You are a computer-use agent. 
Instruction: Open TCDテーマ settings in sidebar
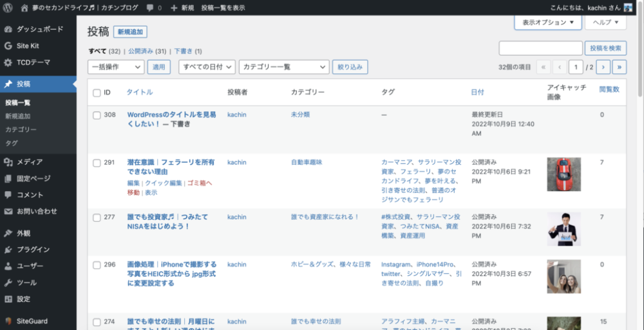[33, 62]
